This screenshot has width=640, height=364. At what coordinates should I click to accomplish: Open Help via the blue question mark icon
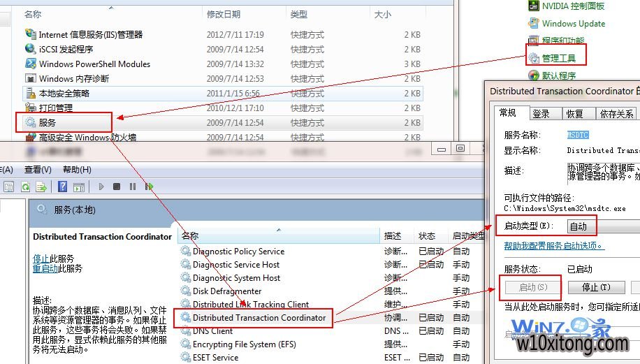pos(62,187)
